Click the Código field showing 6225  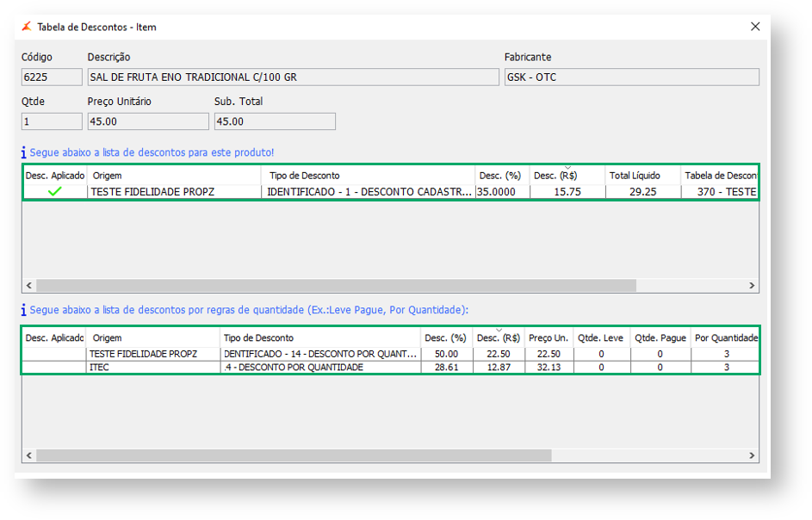[x=51, y=77]
